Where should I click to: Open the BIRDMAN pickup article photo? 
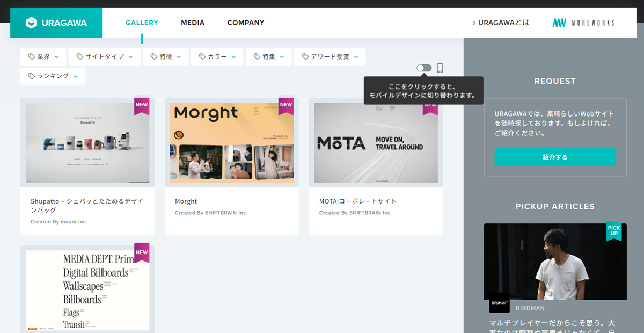tap(555, 262)
